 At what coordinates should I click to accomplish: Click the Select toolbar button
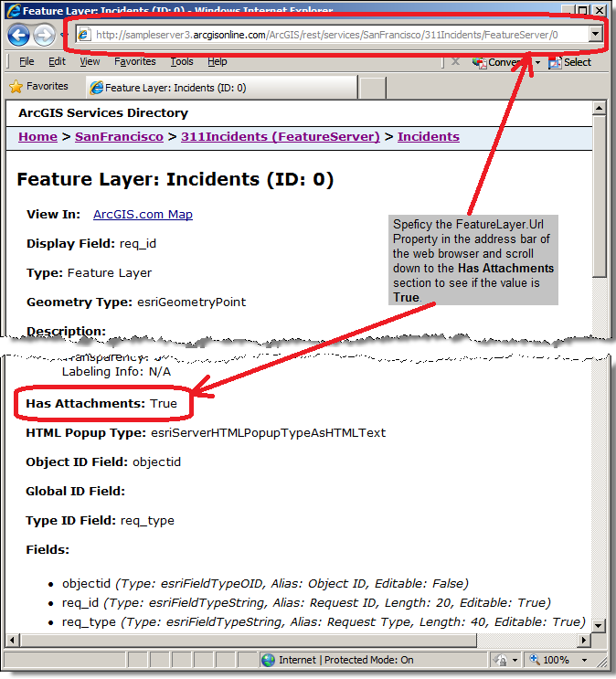pyautogui.click(x=569, y=62)
